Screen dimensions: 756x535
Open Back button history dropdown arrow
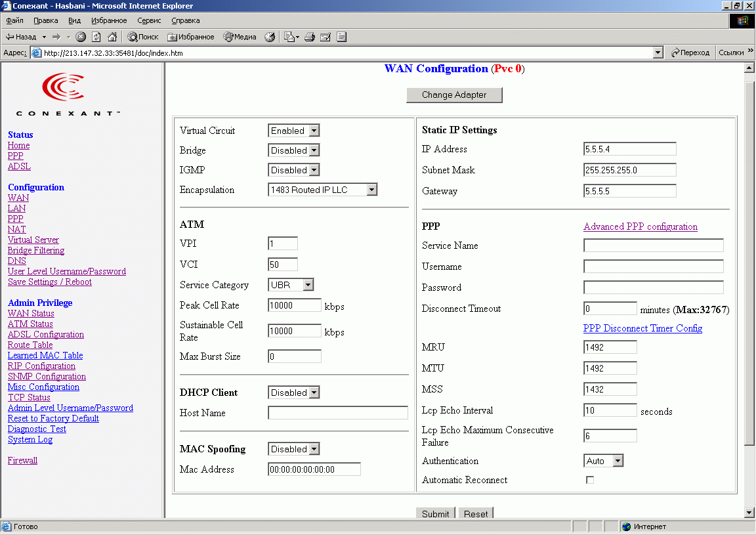point(44,37)
